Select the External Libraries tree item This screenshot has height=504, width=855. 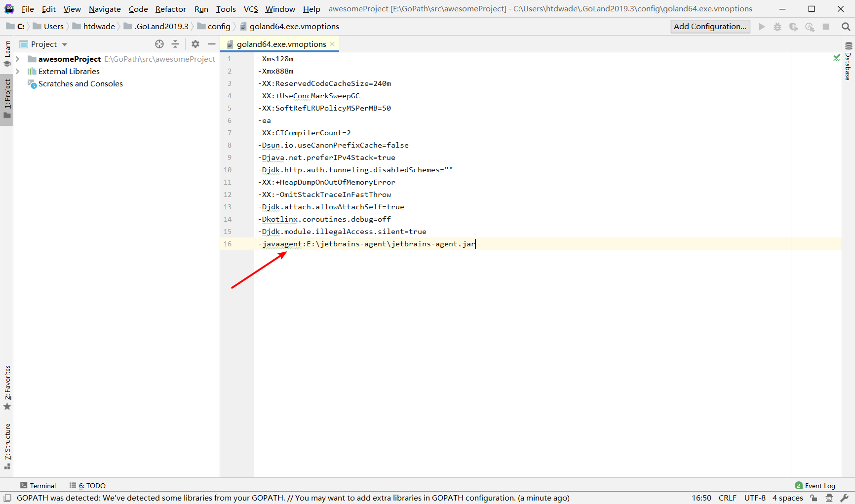(x=69, y=72)
